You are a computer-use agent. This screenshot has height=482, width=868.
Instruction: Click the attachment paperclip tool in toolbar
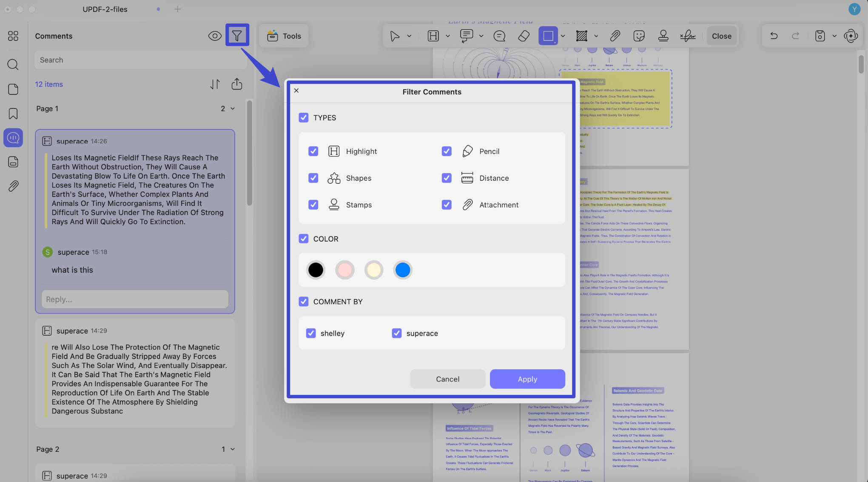(x=615, y=36)
